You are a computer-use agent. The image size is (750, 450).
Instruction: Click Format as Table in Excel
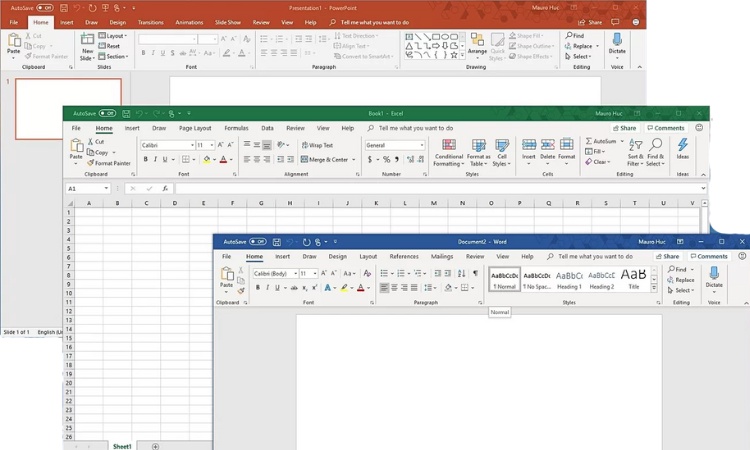478,153
